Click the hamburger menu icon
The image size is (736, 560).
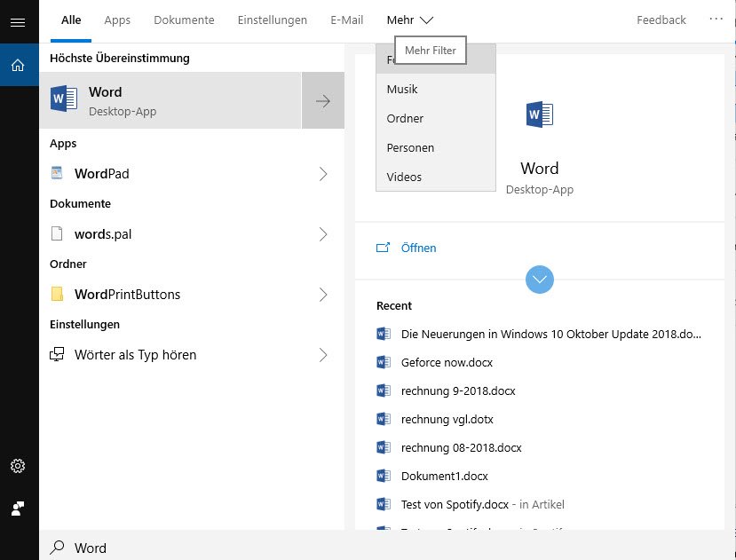18,22
